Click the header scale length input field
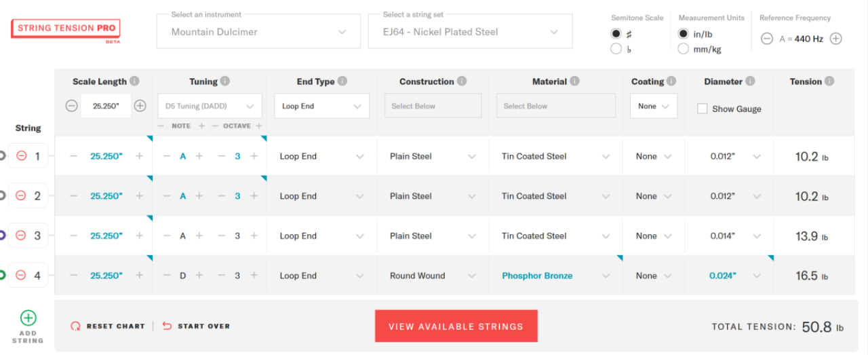 106,106
